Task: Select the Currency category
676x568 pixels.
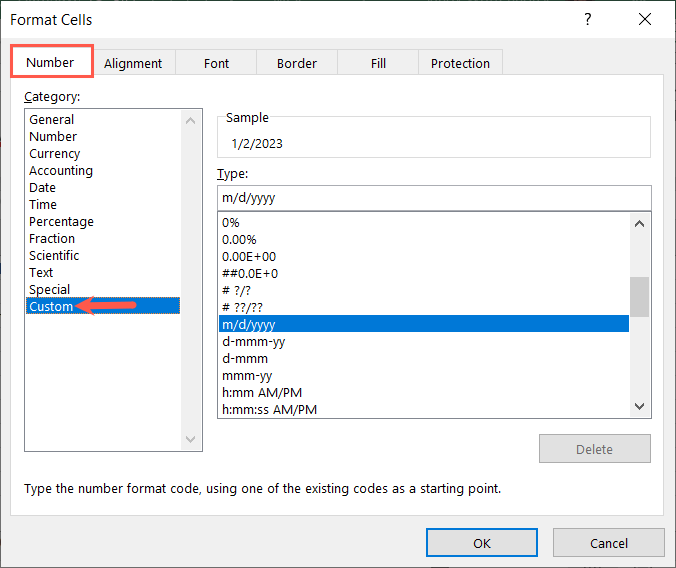Action: tap(55, 154)
